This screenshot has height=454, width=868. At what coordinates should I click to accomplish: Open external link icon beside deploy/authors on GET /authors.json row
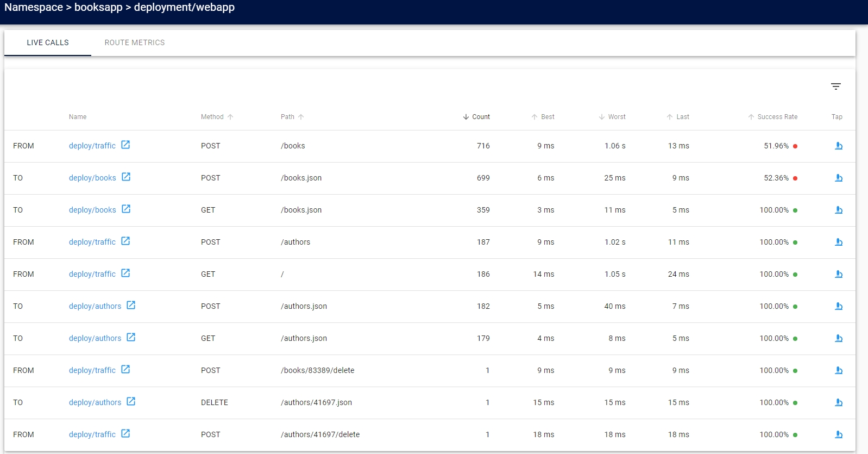pyautogui.click(x=131, y=337)
